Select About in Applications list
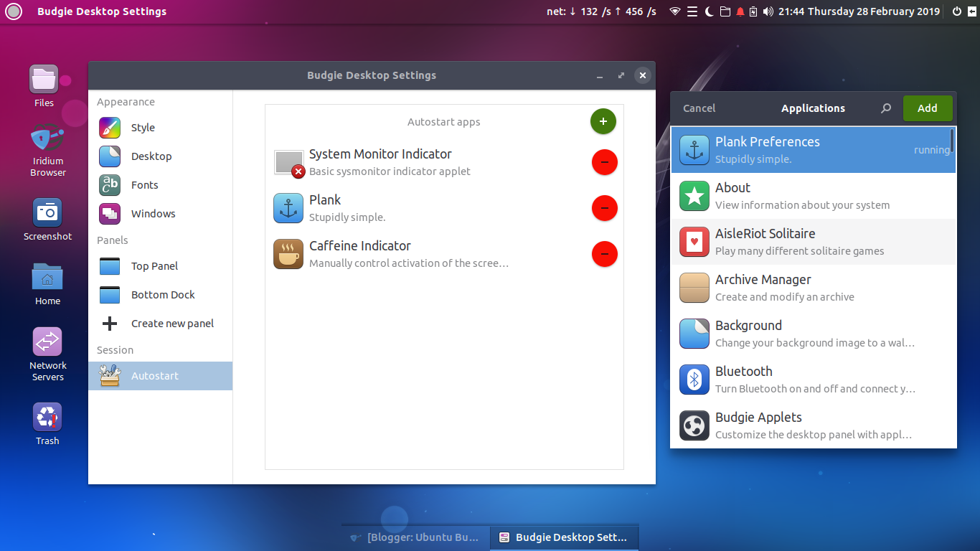Viewport: 980px width, 551px height. 814,196
